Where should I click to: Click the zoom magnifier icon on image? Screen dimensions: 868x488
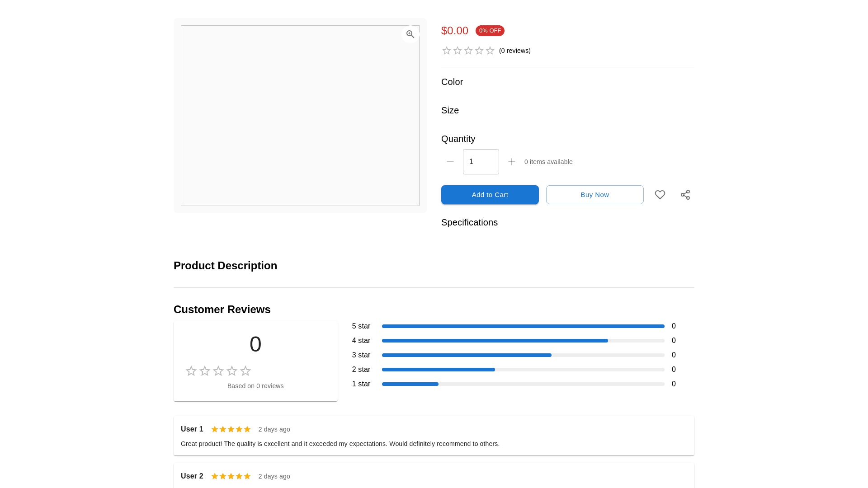click(410, 34)
